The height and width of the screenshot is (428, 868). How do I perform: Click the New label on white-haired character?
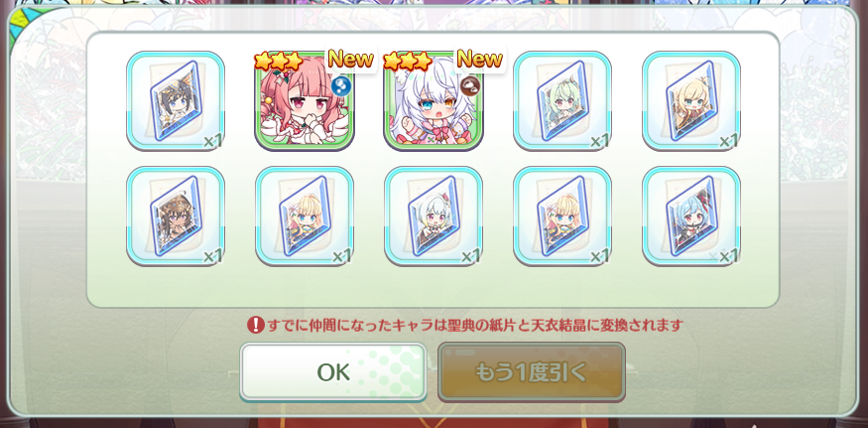[x=479, y=59]
